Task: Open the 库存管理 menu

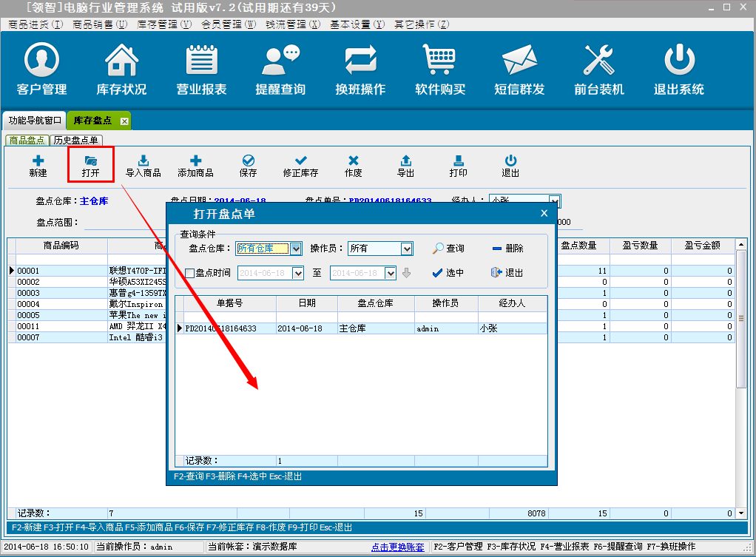Action: click(x=157, y=24)
